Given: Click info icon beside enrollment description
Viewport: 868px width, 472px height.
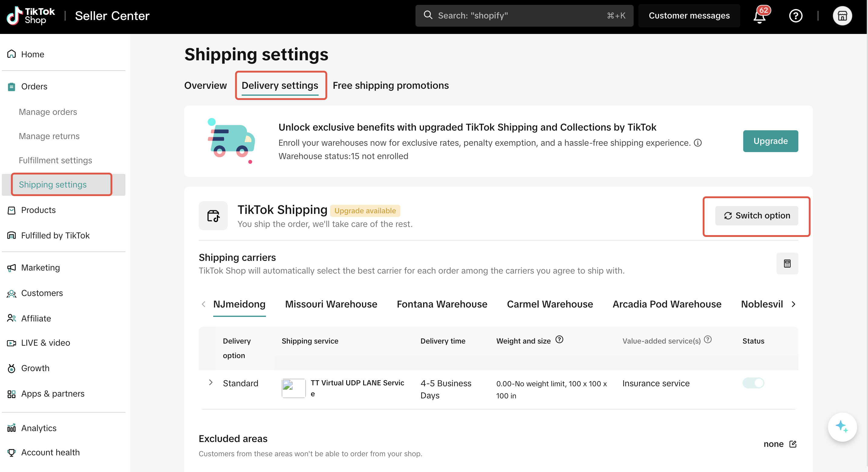Looking at the screenshot, I should (698, 143).
